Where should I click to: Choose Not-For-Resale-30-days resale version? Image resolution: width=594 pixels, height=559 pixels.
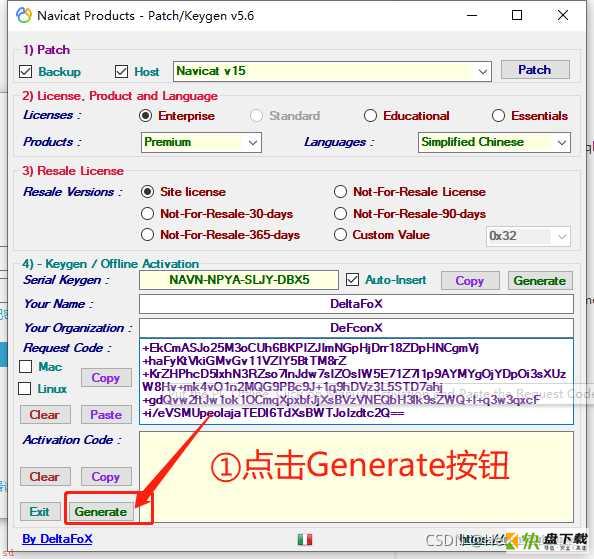click(147, 214)
